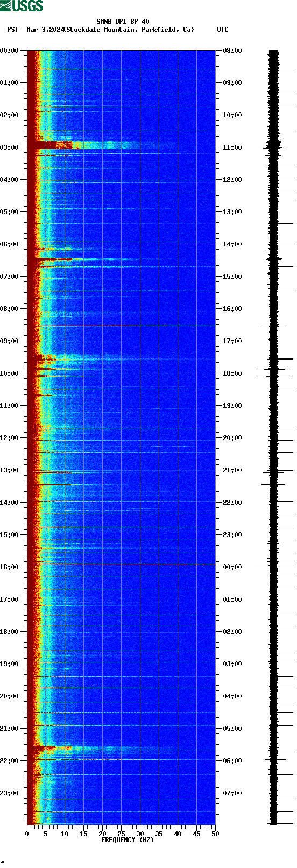This screenshot has height=868, width=297.
Task: Click the 0 Hz frequency tick label
Action: pos(27,834)
